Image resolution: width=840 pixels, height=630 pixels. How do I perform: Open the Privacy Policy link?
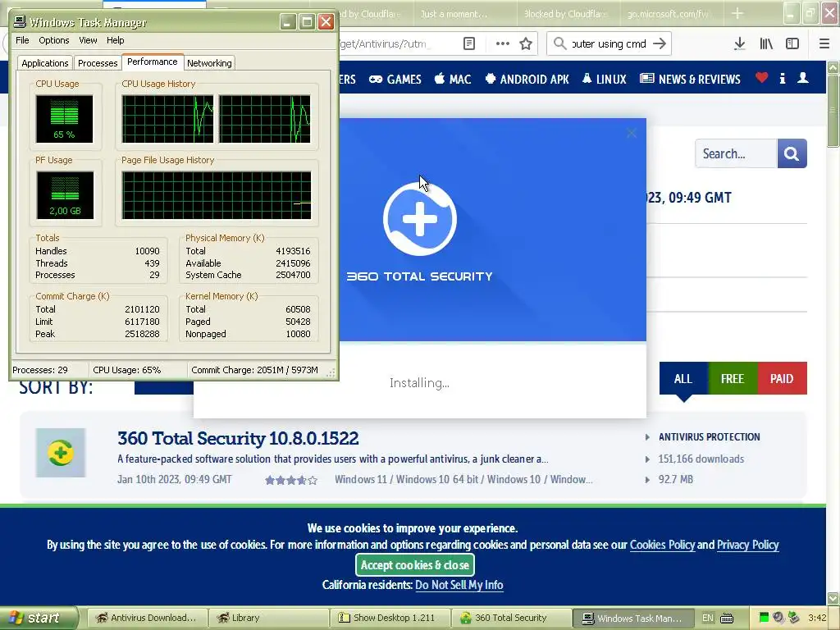(x=748, y=545)
